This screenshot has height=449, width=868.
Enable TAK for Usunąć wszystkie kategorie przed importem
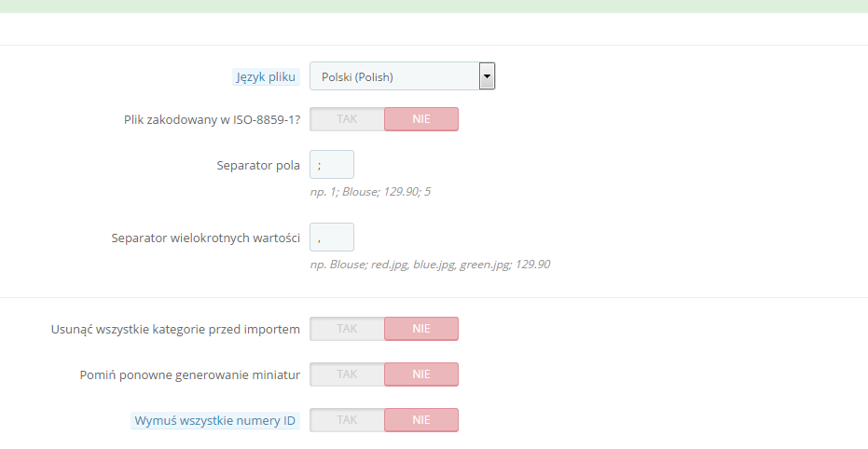[x=347, y=329]
